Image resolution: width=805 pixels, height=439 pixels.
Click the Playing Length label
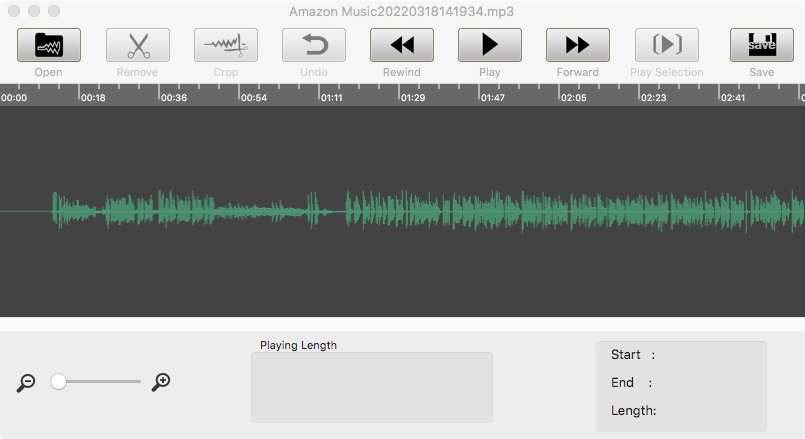click(298, 345)
